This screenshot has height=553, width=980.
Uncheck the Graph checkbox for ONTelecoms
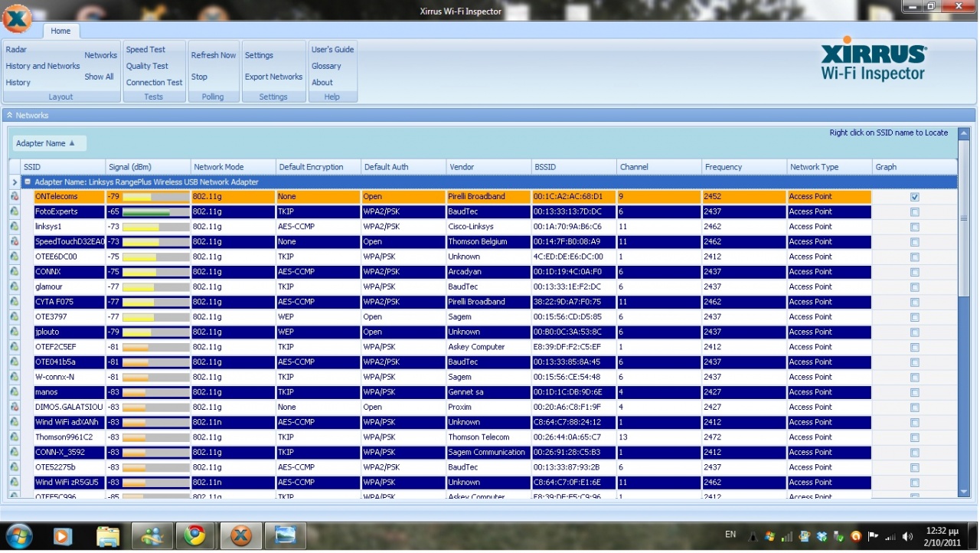[x=915, y=197]
